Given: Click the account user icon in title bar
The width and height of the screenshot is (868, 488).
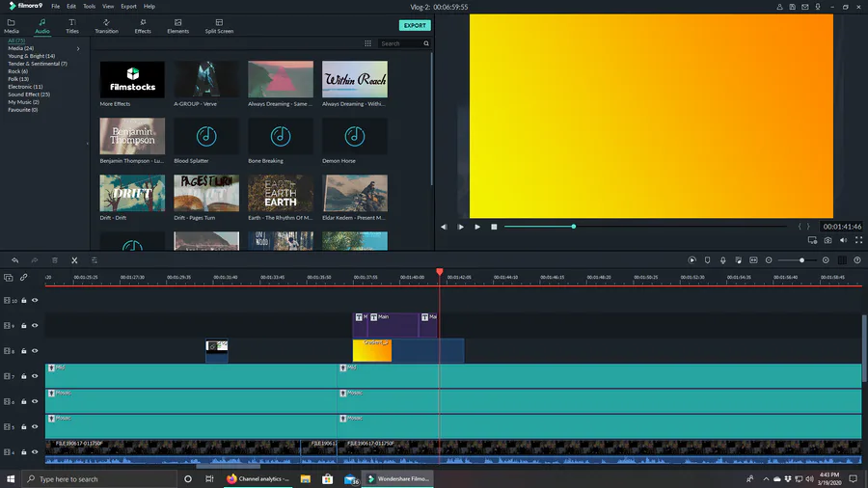Looking at the screenshot, I should (779, 7).
